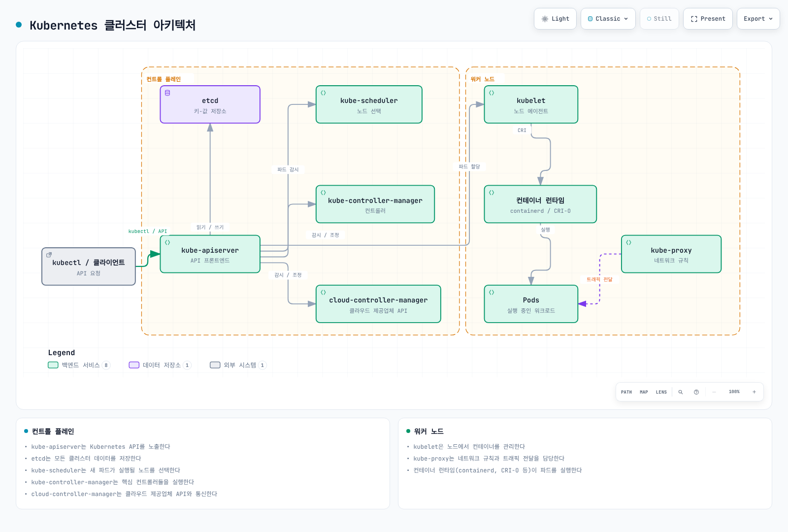The width and height of the screenshot is (788, 532).
Task: Select the LENS mode tab
Action: coord(661,392)
